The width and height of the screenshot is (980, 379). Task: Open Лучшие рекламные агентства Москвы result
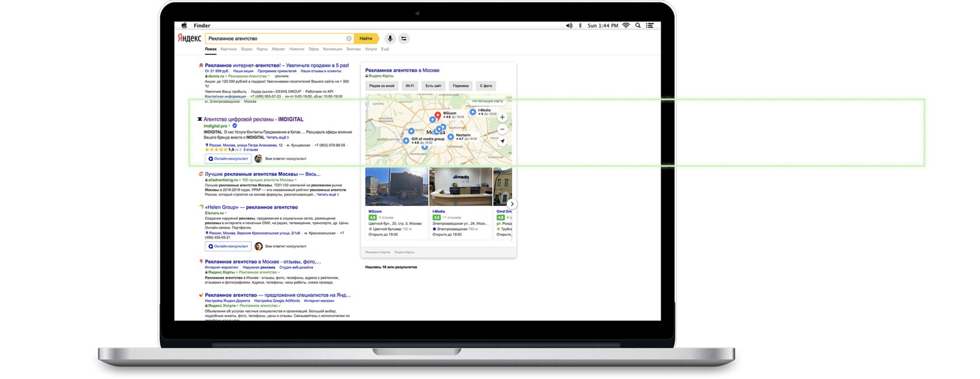262,174
